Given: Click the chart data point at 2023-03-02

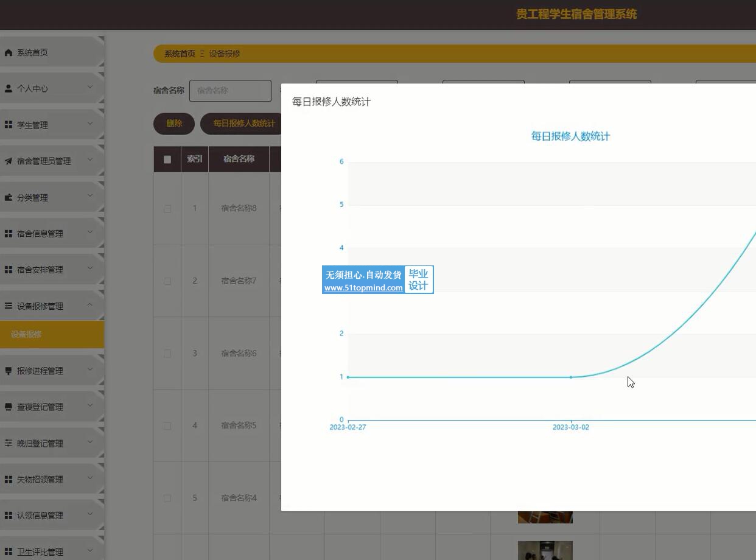Looking at the screenshot, I should pos(571,377).
